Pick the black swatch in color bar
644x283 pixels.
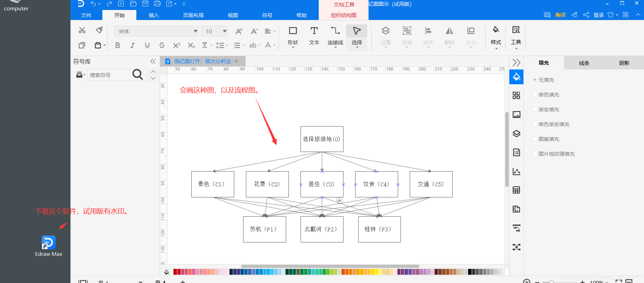click(470, 272)
